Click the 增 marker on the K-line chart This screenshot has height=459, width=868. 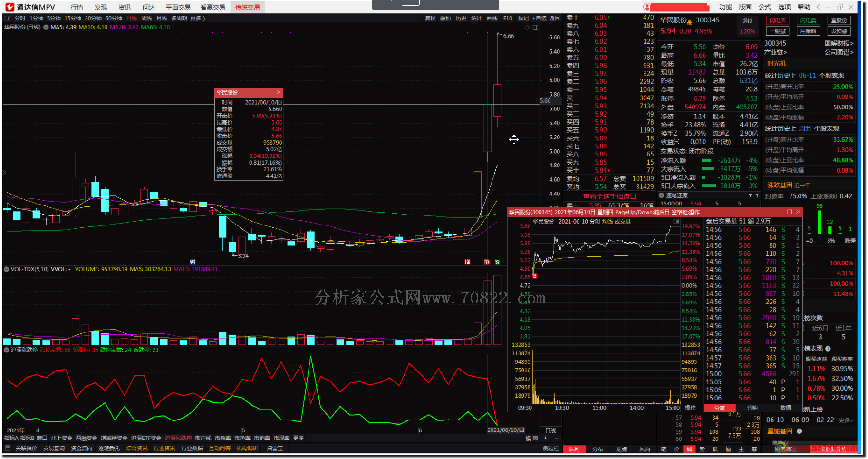tap(467, 262)
